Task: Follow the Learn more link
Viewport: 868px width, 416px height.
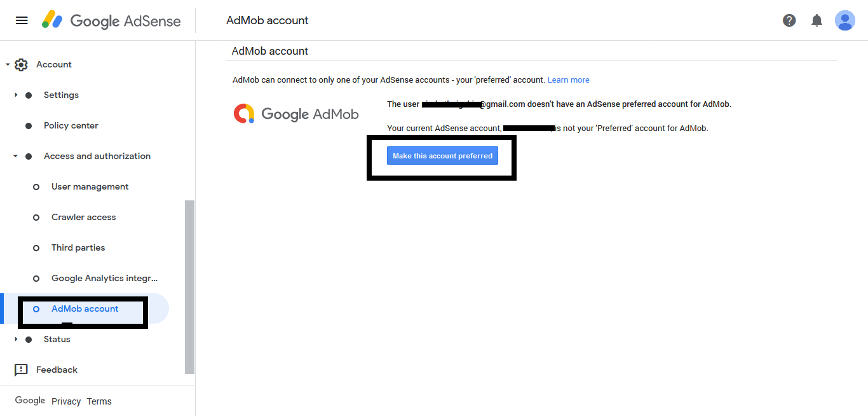Action: [x=568, y=80]
